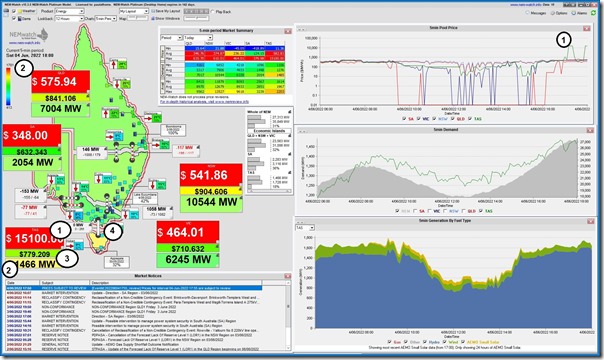Select the Play Back radio button
The width and height of the screenshot is (604, 360).
213,12
